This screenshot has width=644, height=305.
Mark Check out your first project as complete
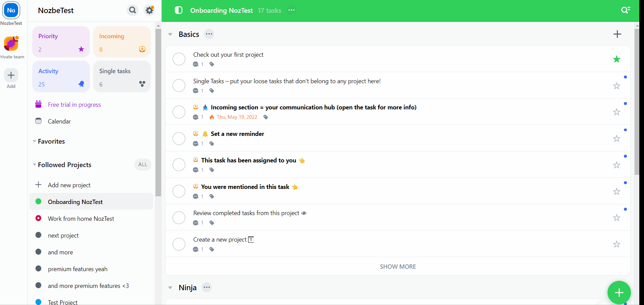tap(179, 59)
